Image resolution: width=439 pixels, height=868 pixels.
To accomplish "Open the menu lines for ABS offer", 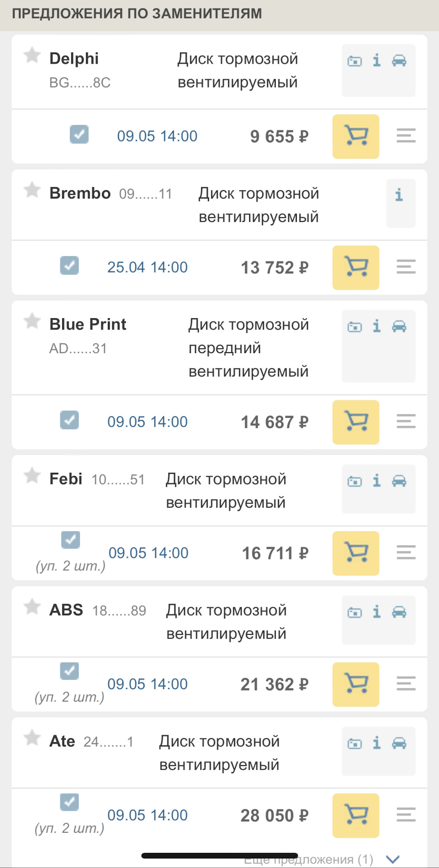I will tap(406, 683).
